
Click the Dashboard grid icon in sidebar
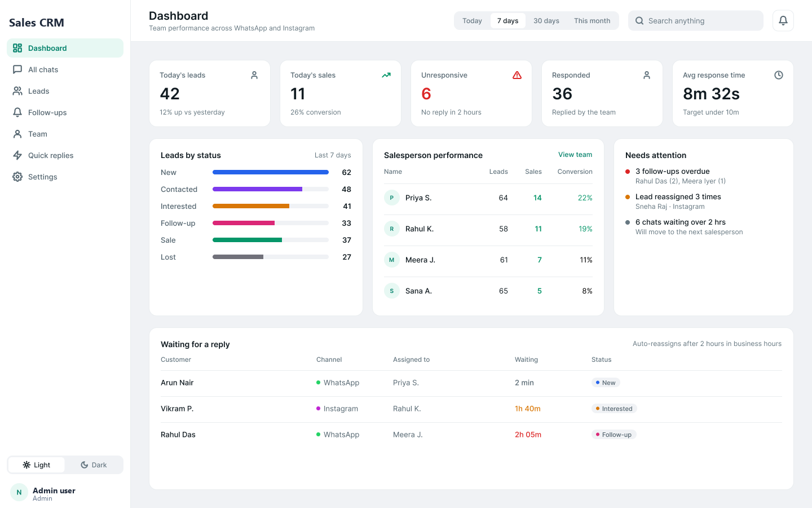click(17, 48)
